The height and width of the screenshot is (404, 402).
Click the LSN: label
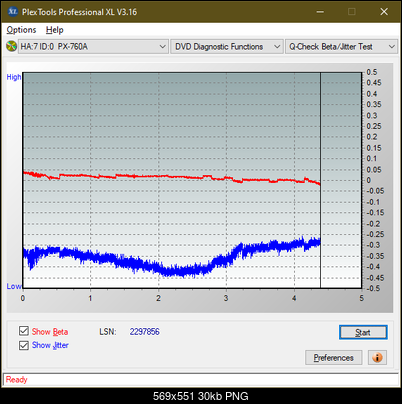pos(108,332)
